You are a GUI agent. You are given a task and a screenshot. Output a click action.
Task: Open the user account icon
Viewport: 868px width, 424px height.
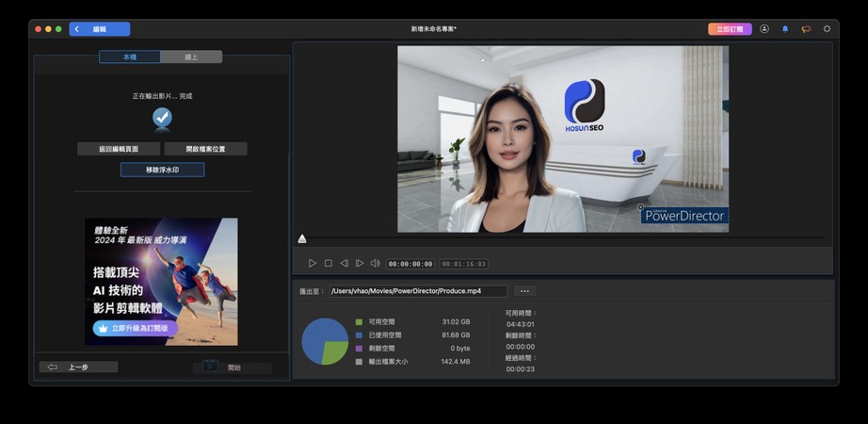[x=764, y=29]
